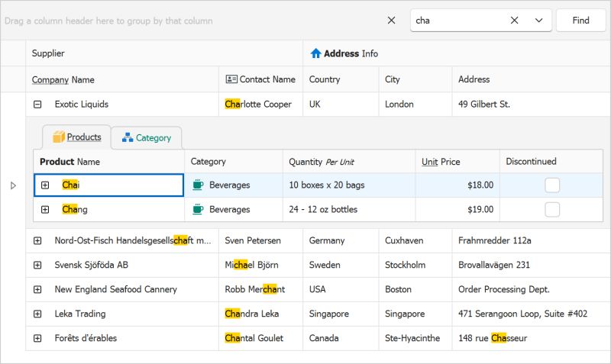This screenshot has width=611, height=364.
Task: Click the contact card icon in Contact Name header
Action: (x=231, y=79)
